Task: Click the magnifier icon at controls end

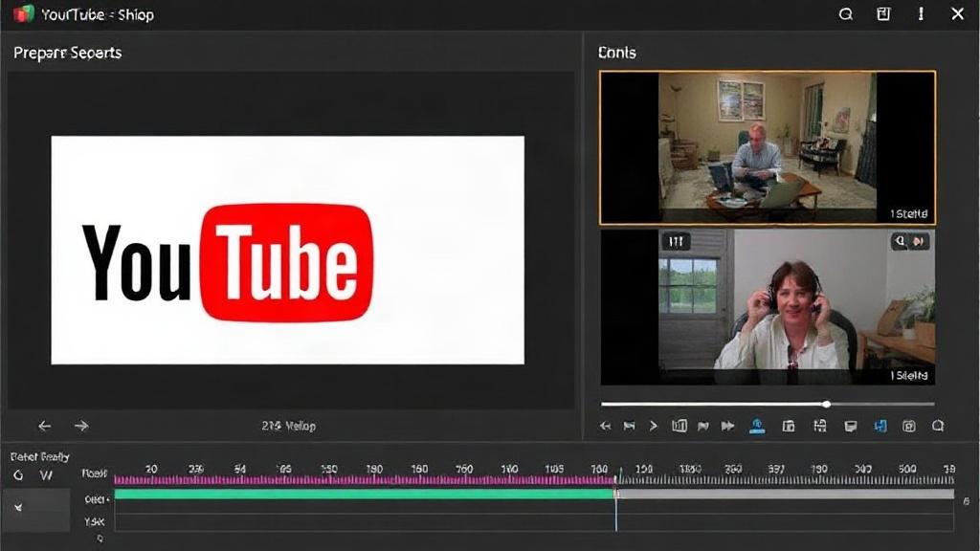Action: coord(938,426)
